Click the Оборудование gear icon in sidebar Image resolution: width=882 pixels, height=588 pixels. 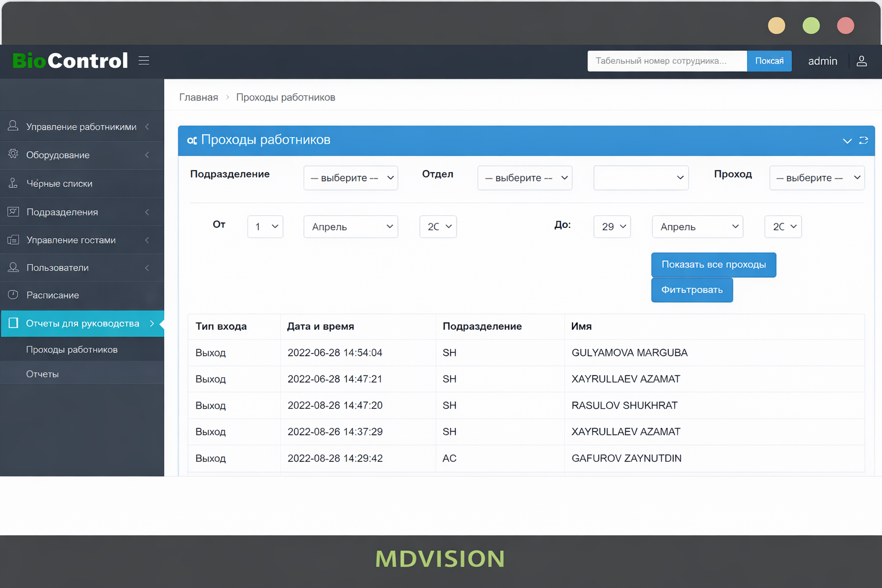[x=13, y=154]
